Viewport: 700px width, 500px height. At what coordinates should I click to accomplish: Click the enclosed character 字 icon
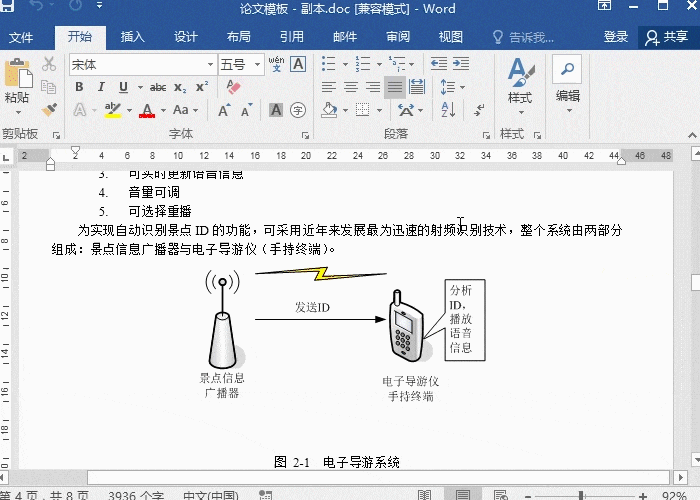click(x=298, y=110)
